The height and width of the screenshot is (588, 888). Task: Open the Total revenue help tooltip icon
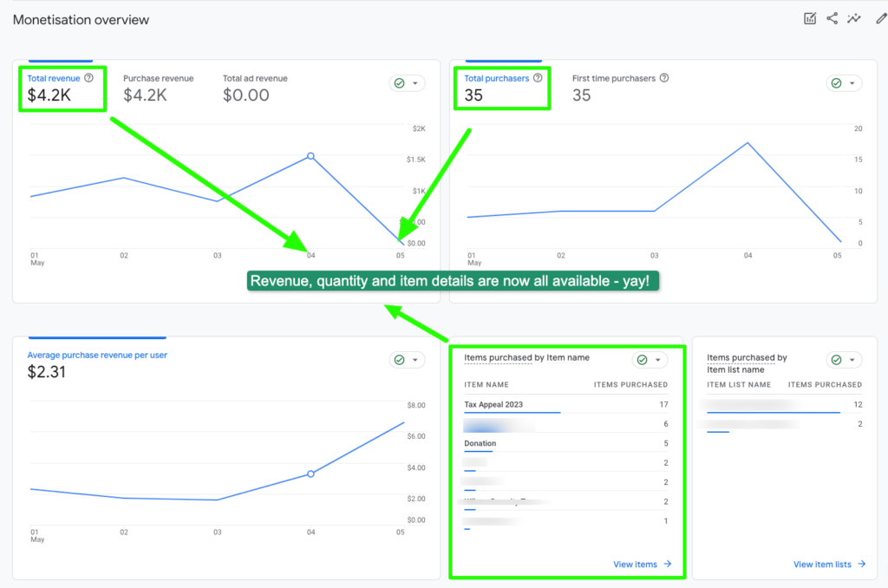[x=87, y=77]
